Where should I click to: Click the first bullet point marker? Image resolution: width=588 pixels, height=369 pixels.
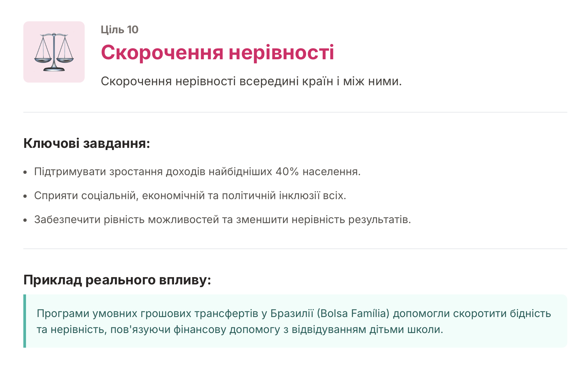(x=25, y=173)
